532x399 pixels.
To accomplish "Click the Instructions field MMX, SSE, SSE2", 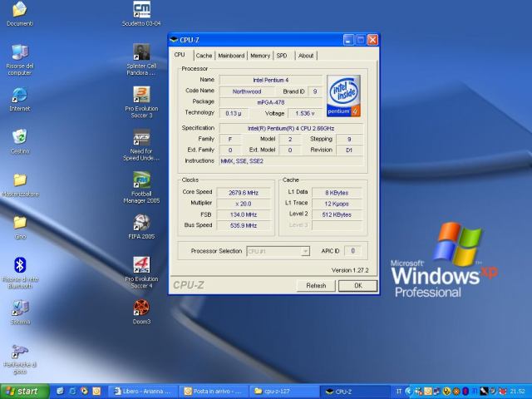I will [291, 160].
